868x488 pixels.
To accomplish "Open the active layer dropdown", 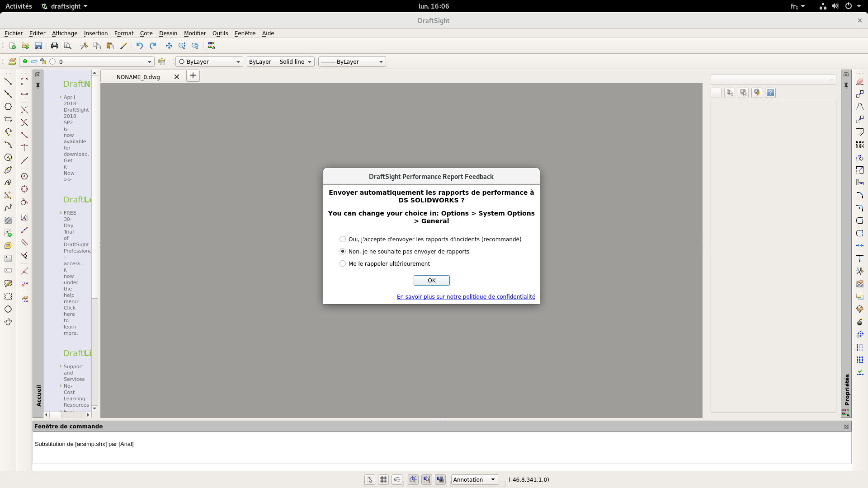I will (149, 61).
